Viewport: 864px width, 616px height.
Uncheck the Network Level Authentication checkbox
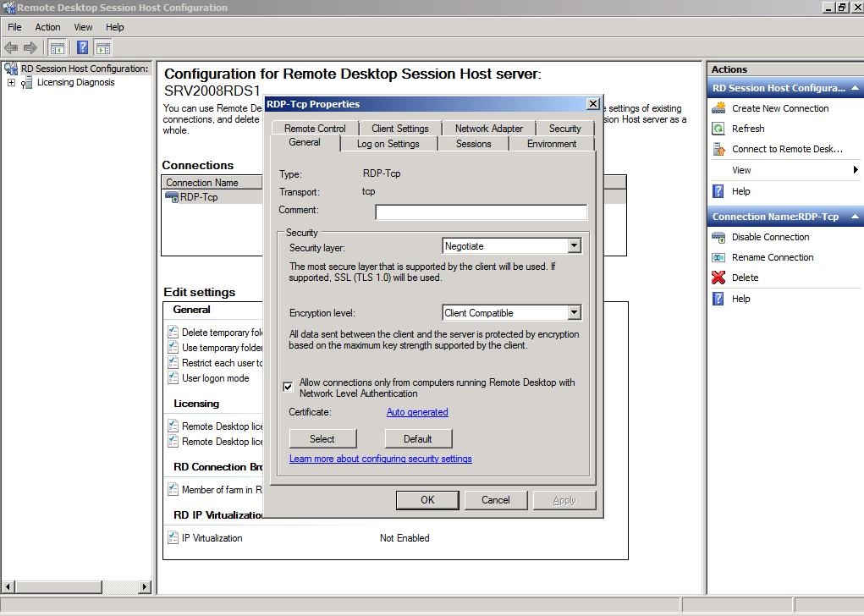coord(288,387)
